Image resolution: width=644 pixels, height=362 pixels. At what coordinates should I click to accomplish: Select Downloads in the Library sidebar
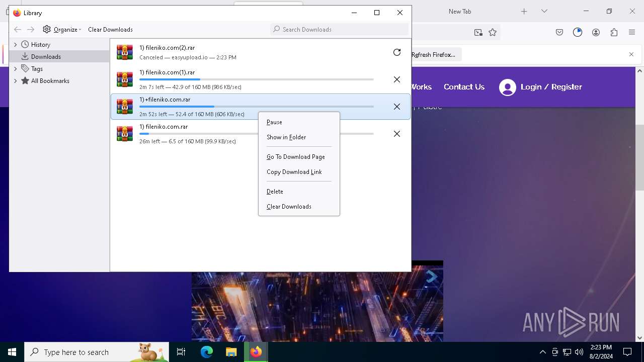pyautogui.click(x=59, y=57)
